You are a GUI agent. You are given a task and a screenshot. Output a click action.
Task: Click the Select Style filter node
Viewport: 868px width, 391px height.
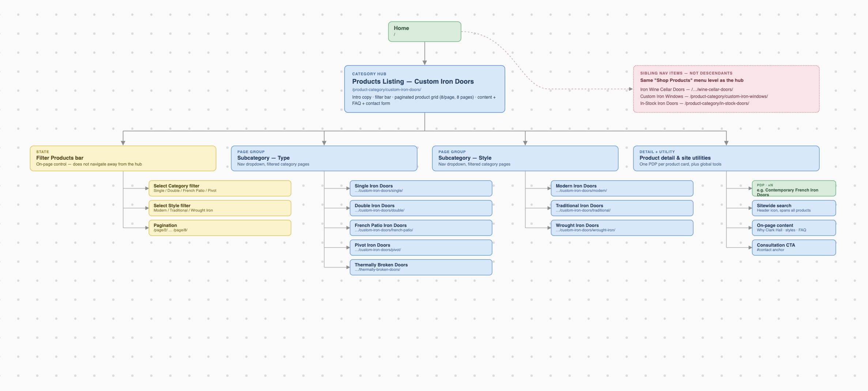[220, 208]
